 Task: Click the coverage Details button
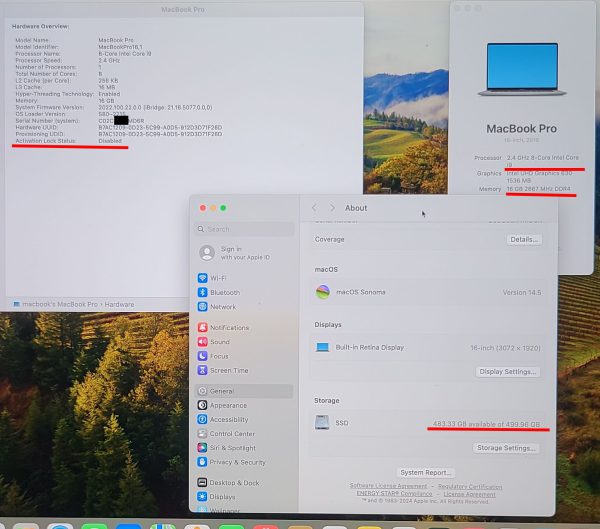pos(524,240)
